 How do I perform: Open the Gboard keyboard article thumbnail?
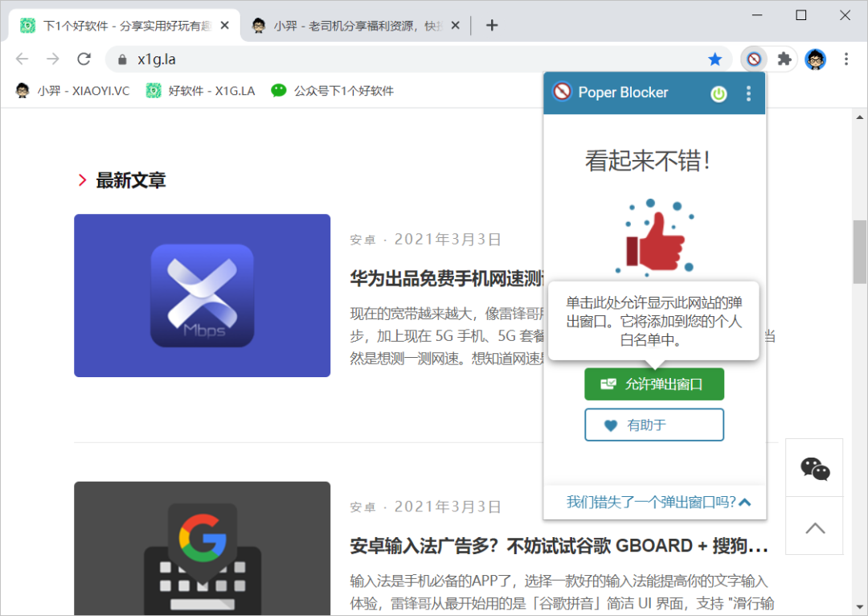point(202,548)
